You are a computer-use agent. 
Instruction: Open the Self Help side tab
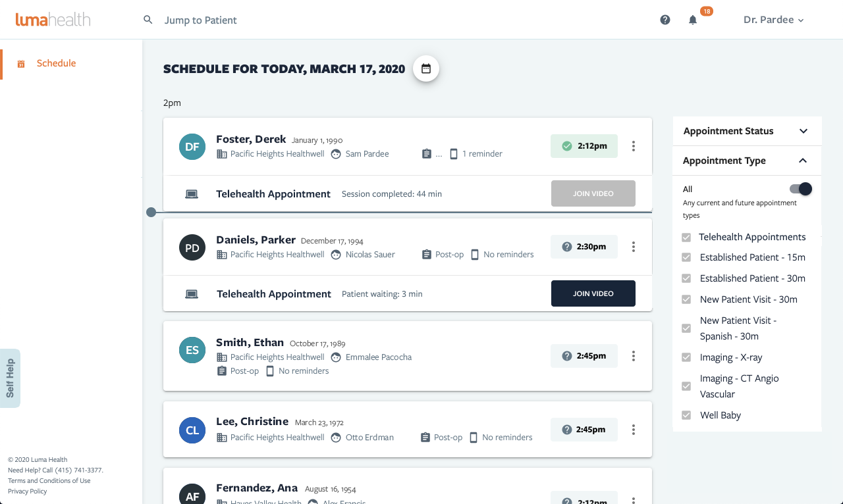click(10, 378)
